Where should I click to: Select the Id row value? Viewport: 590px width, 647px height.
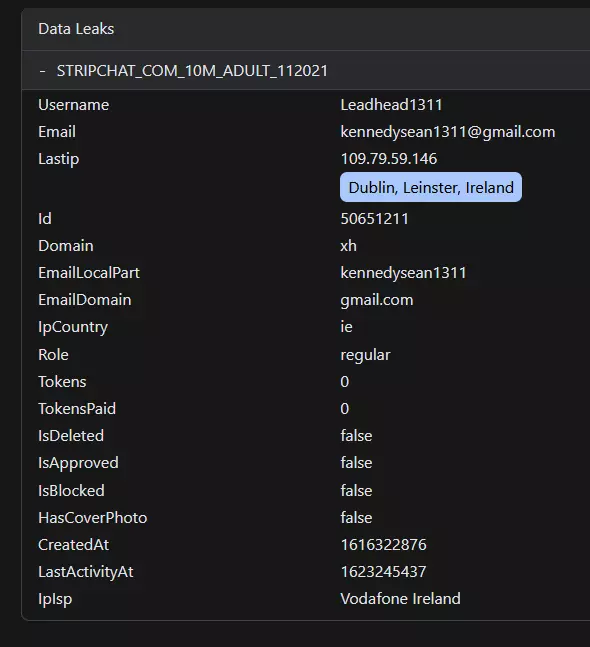click(374, 219)
